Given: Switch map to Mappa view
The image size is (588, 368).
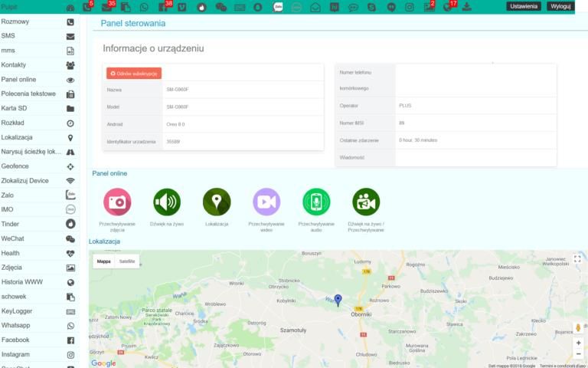Looking at the screenshot, I should coord(104,261).
